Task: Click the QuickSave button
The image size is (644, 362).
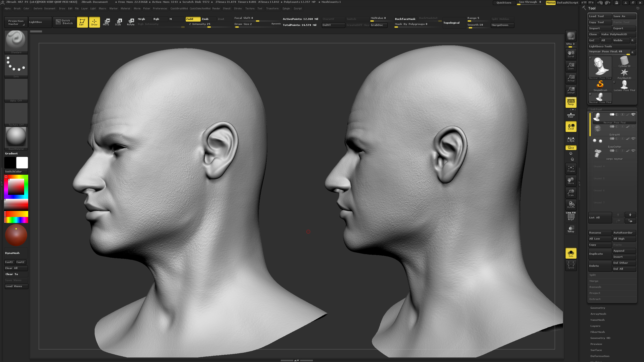Action: [504, 3]
